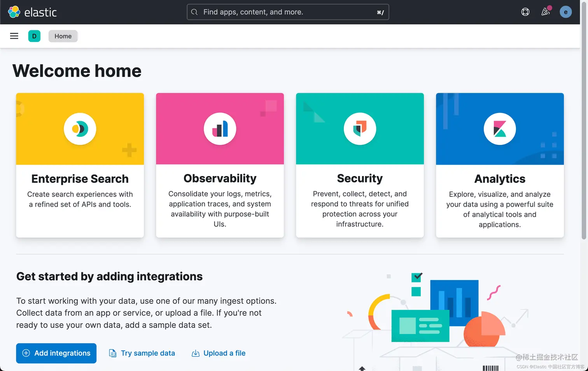
Task: Click the Enterprise Search yellow card image
Action: click(80, 129)
